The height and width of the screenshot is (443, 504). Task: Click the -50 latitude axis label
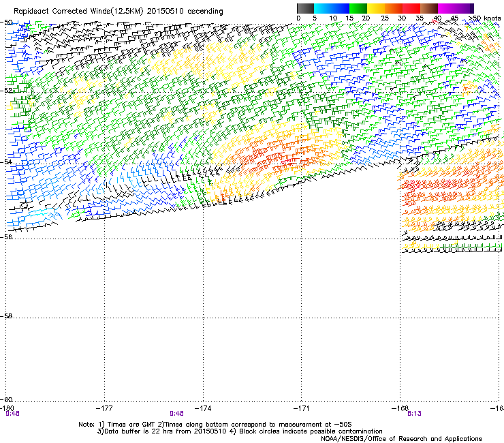[6, 22]
